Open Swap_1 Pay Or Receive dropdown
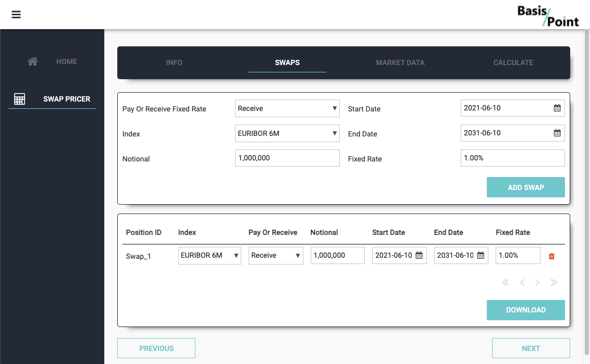Viewport: 590px width, 364px height. (x=276, y=256)
